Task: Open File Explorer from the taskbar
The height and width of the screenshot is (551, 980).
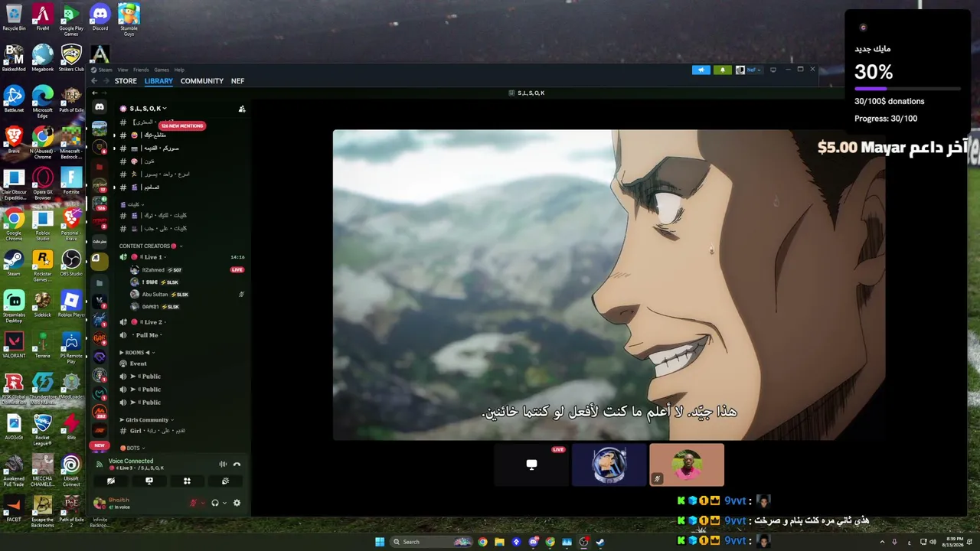Action: tap(499, 542)
